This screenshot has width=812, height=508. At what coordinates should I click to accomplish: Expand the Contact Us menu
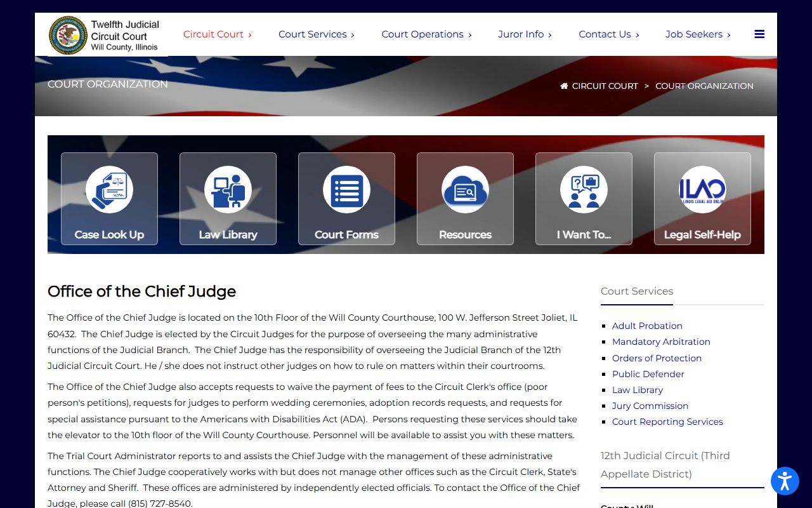[x=609, y=34]
